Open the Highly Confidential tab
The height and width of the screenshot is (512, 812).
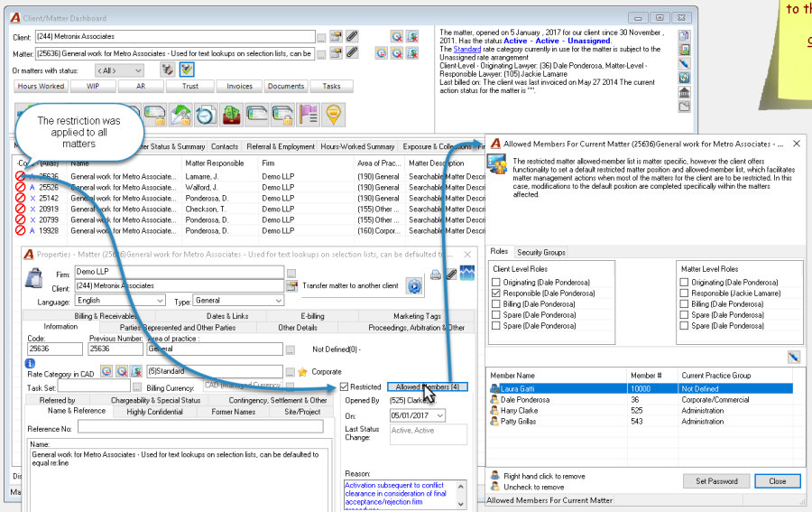click(154, 412)
